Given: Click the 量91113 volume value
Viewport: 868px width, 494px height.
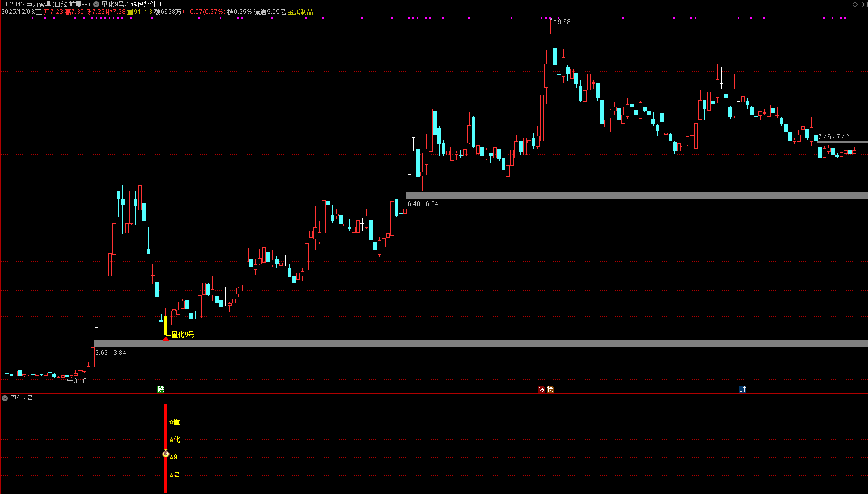Looking at the screenshot, I should (x=140, y=12).
